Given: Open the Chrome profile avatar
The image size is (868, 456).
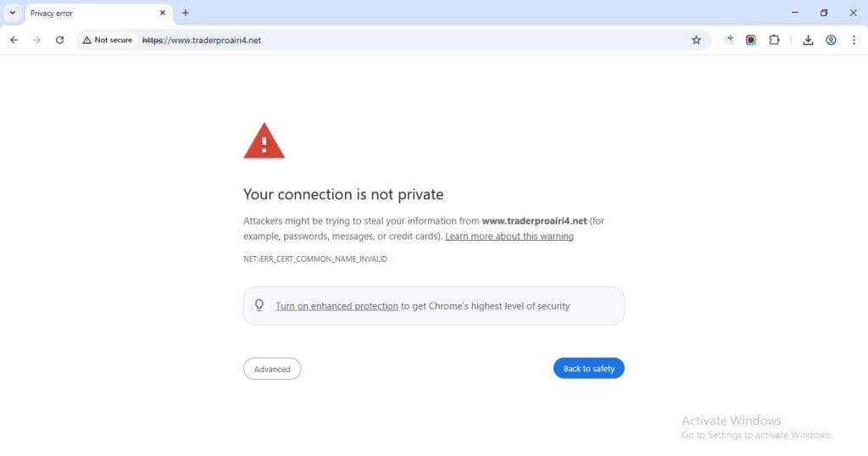Looking at the screenshot, I should [831, 40].
